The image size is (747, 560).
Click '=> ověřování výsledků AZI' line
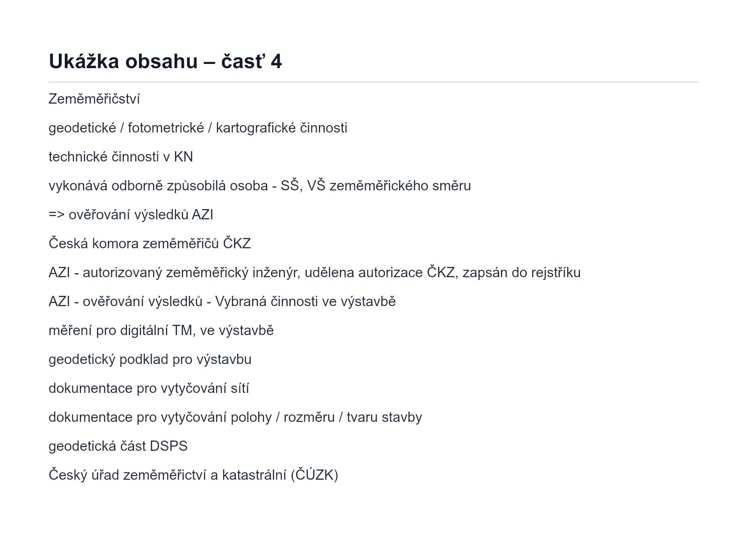click(131, 215)
